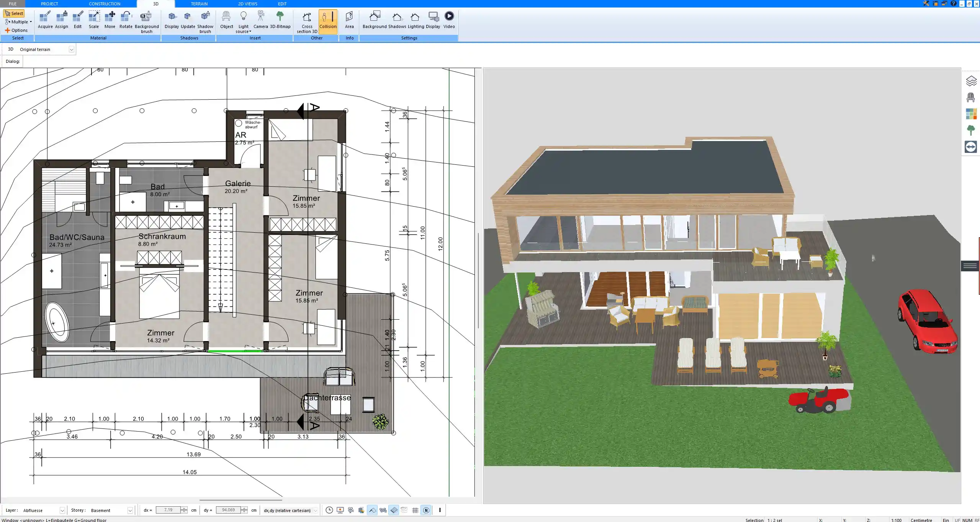
Task: Insert a Light source
Action: pos(244,21)
